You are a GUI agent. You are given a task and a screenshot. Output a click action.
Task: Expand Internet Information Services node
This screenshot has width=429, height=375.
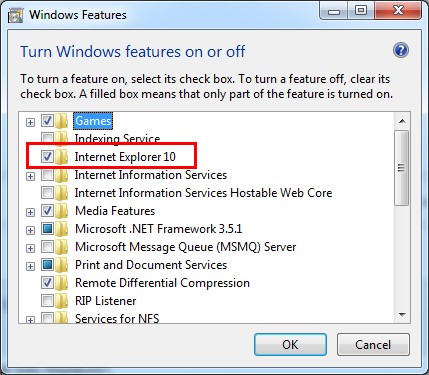coord(30,176)
